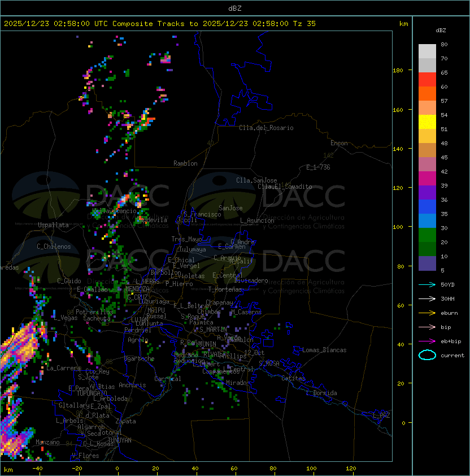
Task: Click the dBZ title at the top
Action: pyautogui.click(x=235, y=8)
